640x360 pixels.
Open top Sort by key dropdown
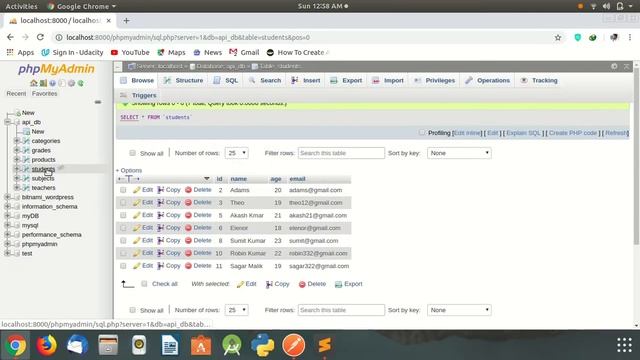pyautogui.click(x=459, y=153)
